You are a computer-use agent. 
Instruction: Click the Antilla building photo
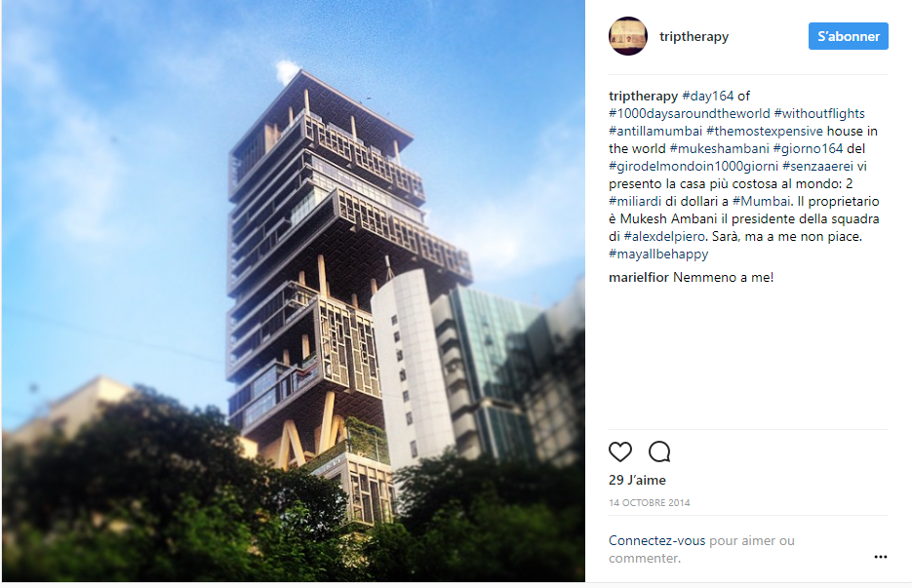pyautogui.click(x=294, y=291)
